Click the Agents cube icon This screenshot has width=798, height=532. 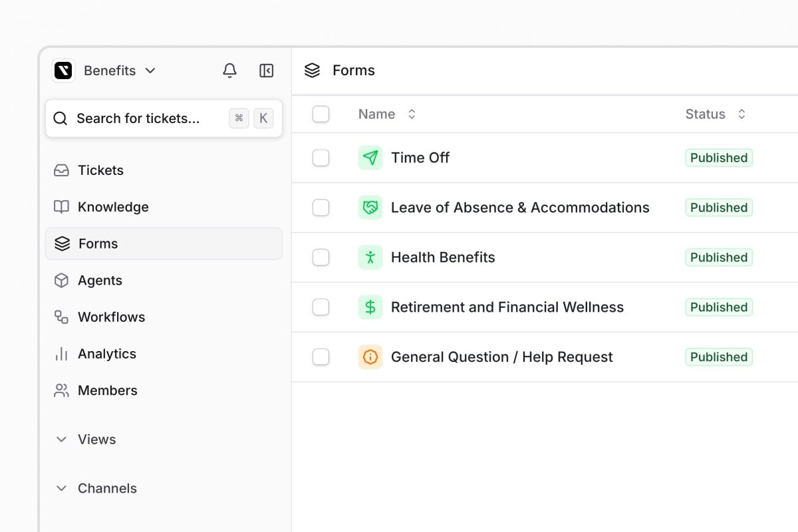61,281
